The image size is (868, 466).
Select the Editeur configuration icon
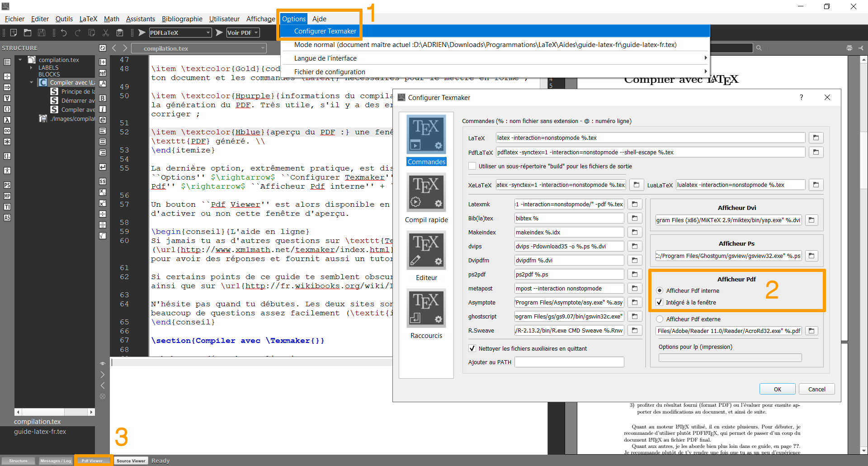click(426, 250)
